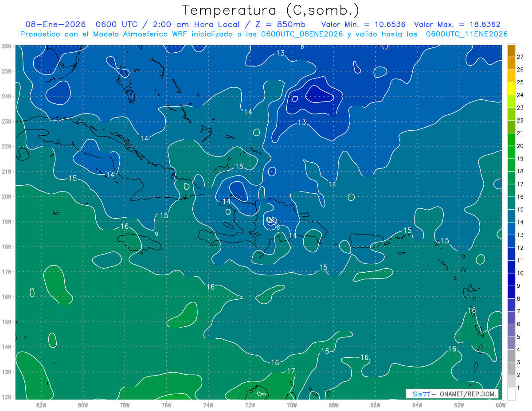
Task: Click the 60W longitude label
Action: coord(501,405)
